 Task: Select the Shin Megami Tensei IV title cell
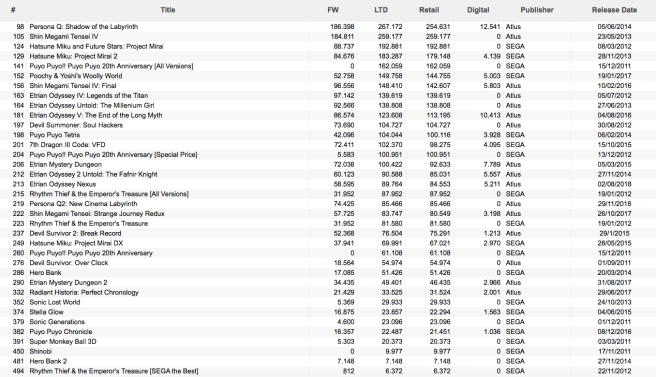tap(64, 36)
